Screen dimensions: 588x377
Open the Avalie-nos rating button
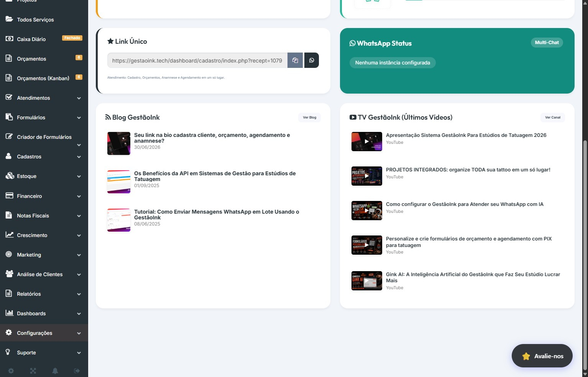(x=542, y=356)
